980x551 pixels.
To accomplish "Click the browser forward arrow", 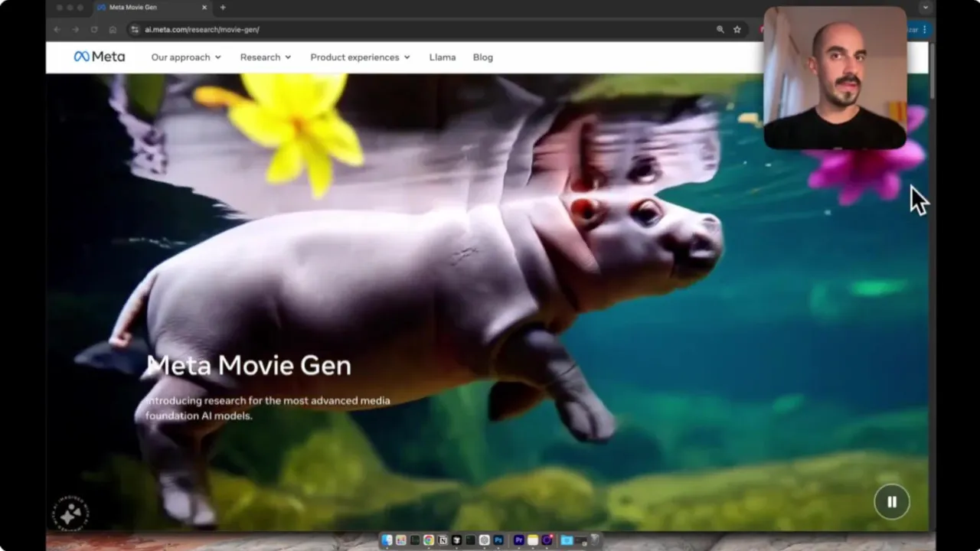I will pos(76,29).
